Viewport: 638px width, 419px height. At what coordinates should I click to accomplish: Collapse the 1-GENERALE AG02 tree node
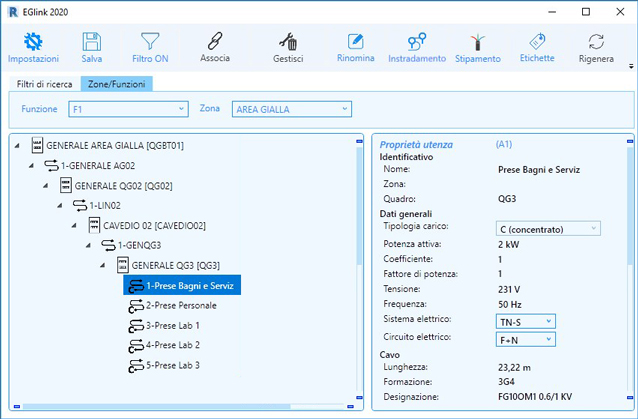point(31,166)
